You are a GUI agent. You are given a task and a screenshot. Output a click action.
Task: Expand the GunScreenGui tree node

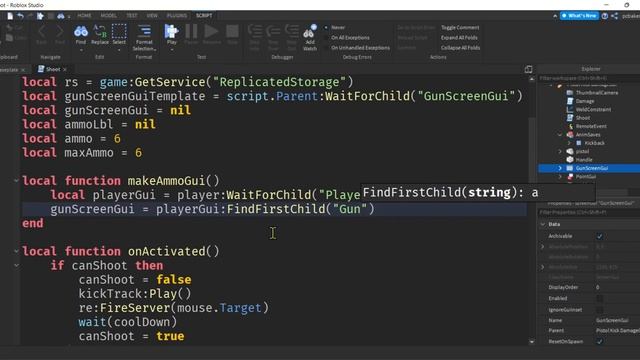560,168
